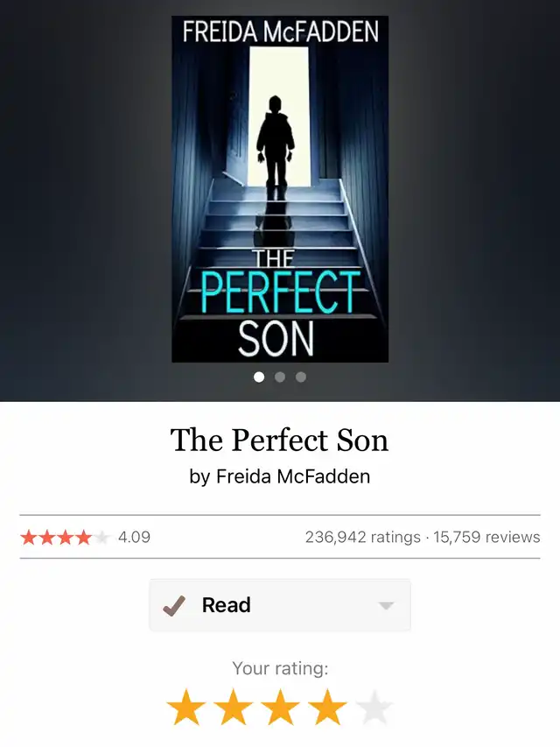Click the checkmark icon beside Read
Image resolution: width=560 pixels, height=747 pixels.
coord(174,605)
